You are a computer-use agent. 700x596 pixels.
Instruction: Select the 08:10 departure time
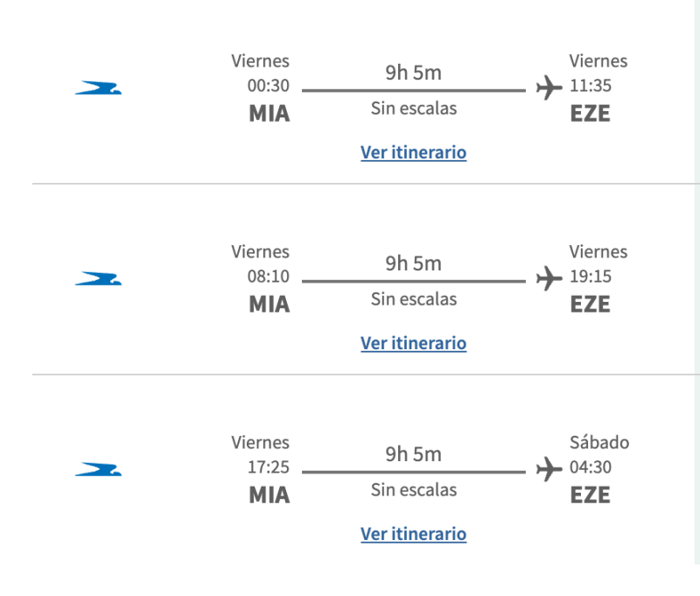click(x=268, y=277)
